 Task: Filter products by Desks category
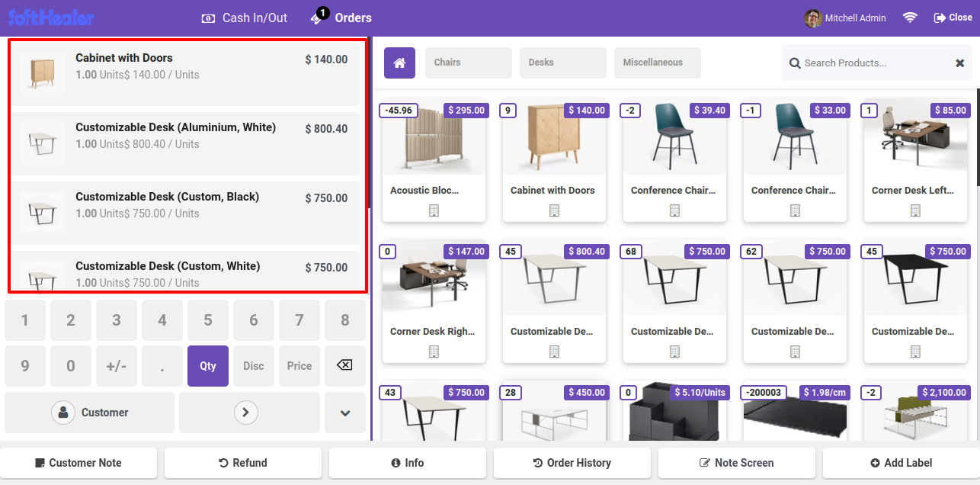(562, 63)
